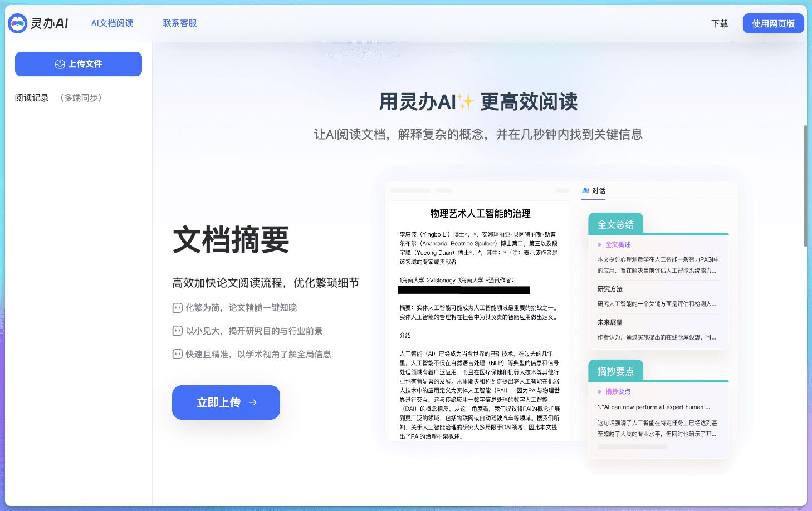
Task: Click the quote "AI can now perform at expert human
Action: point(653,407)
